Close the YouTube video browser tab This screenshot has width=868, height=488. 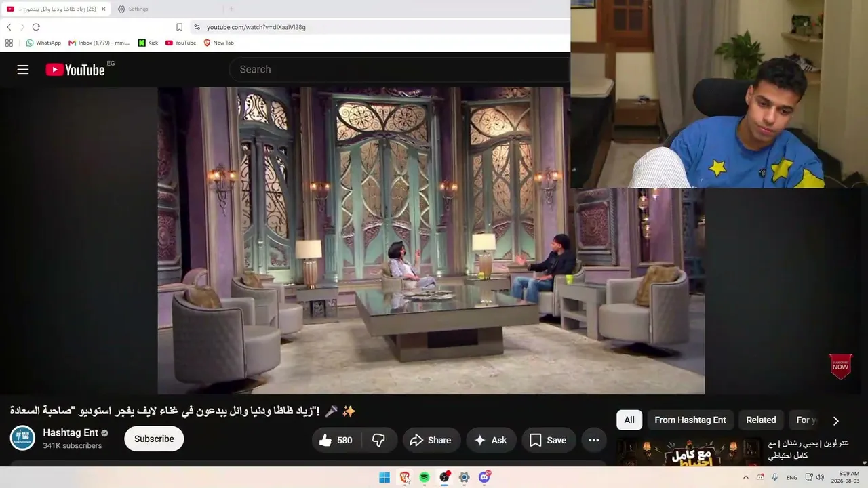coord(104,9)
